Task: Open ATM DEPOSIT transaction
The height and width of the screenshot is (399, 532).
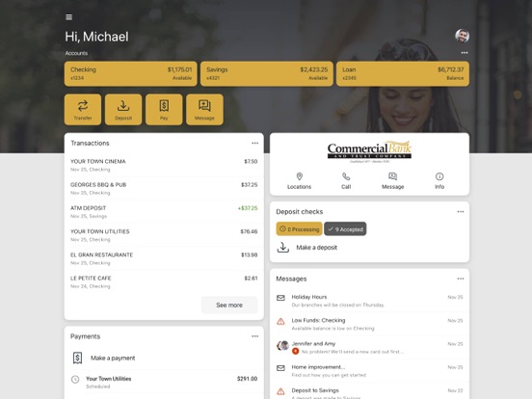Action: click(x=164, y=212)
